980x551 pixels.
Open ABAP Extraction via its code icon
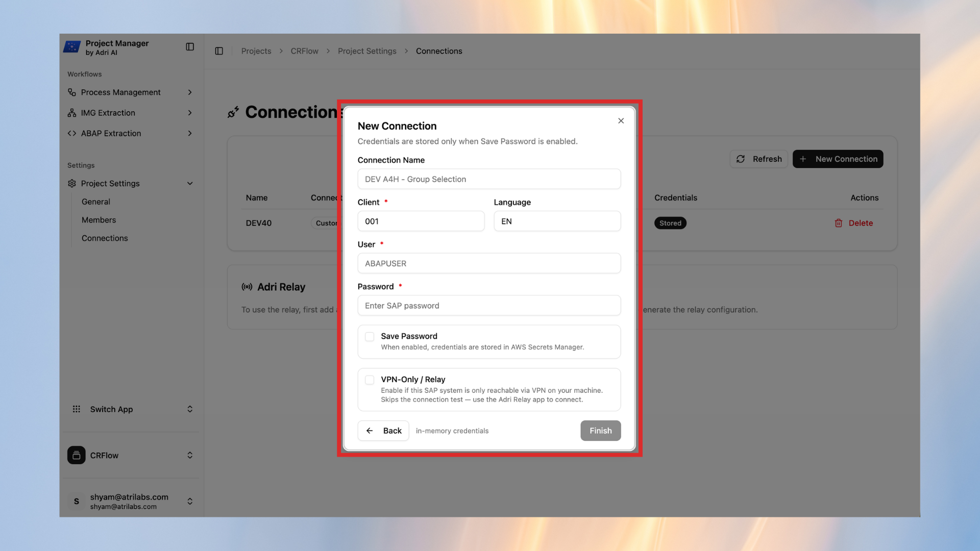[72, 133]
